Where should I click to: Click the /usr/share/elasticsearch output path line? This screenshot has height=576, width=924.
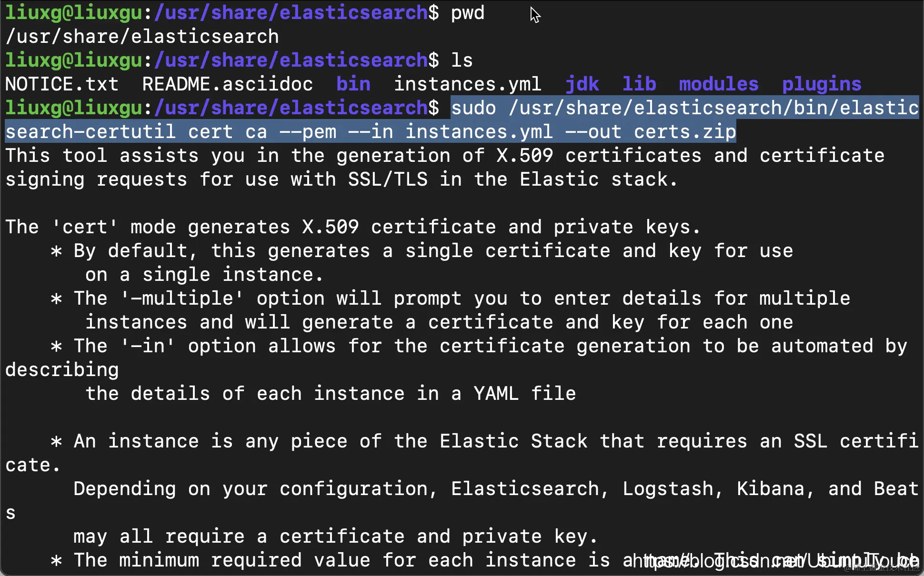coord(142,37)
